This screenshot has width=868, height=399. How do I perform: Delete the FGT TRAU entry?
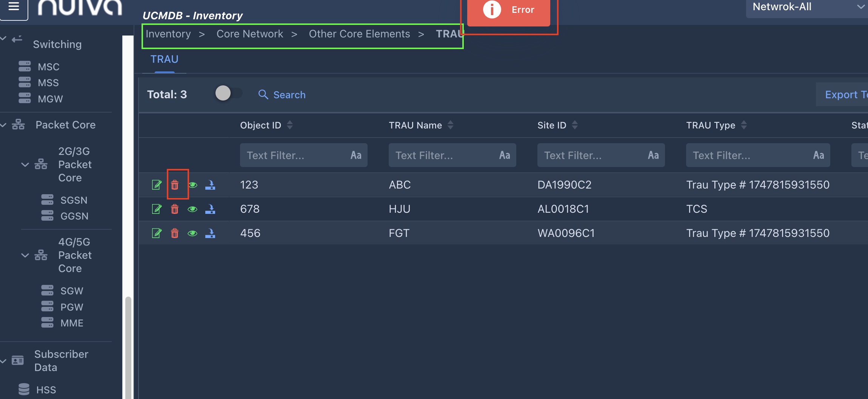click(175, 233)
